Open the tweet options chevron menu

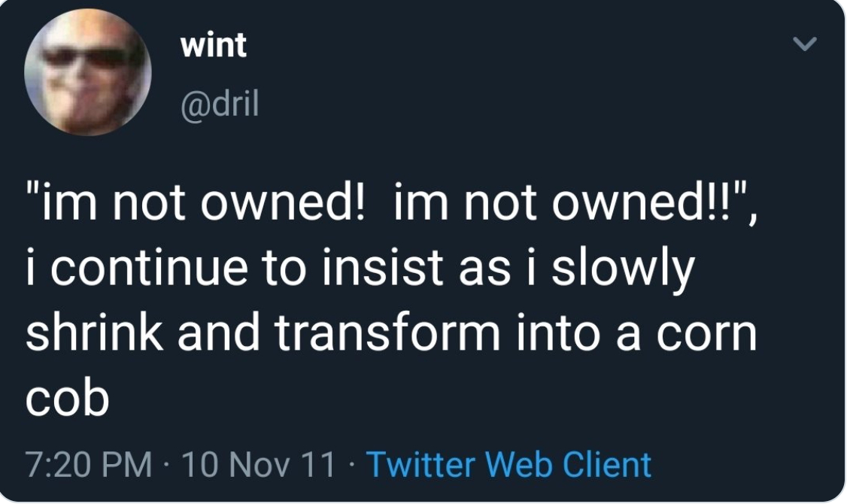coord(806,46)
